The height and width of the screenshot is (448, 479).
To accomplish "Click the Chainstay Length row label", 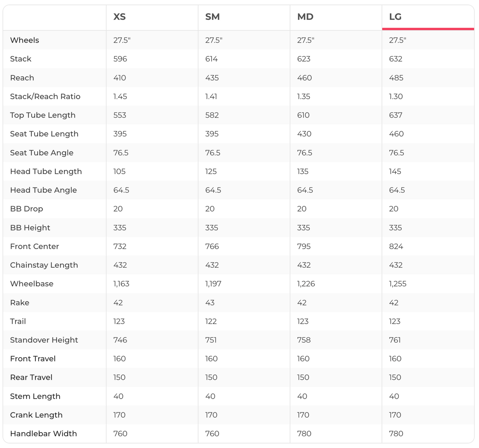I will tap(44, 265).
